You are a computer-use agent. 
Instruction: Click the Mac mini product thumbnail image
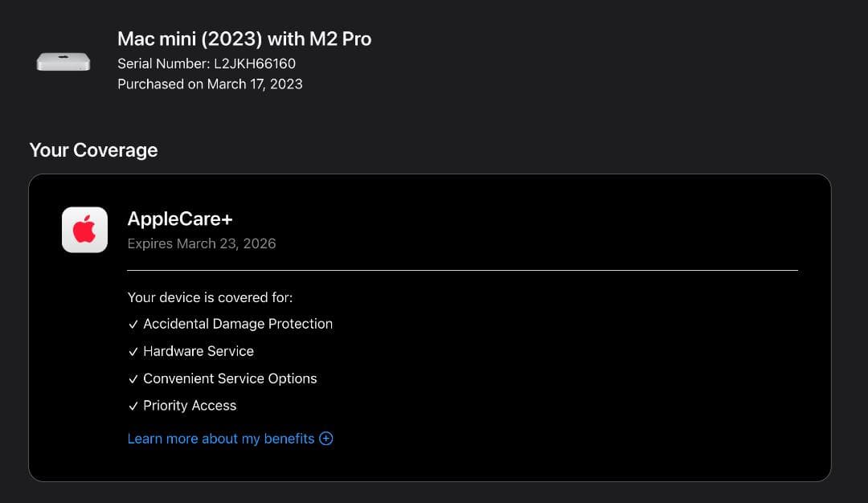63,61
